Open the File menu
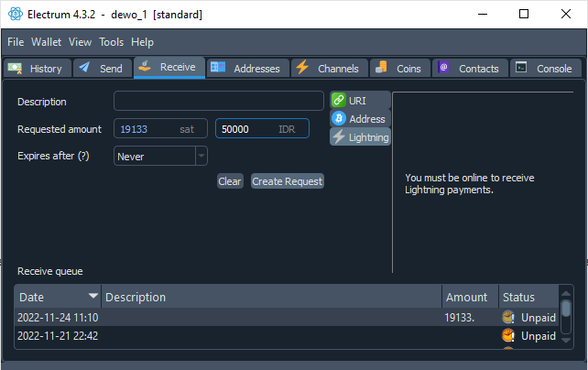This screenshot has height=370, width=588. point(16,42)
